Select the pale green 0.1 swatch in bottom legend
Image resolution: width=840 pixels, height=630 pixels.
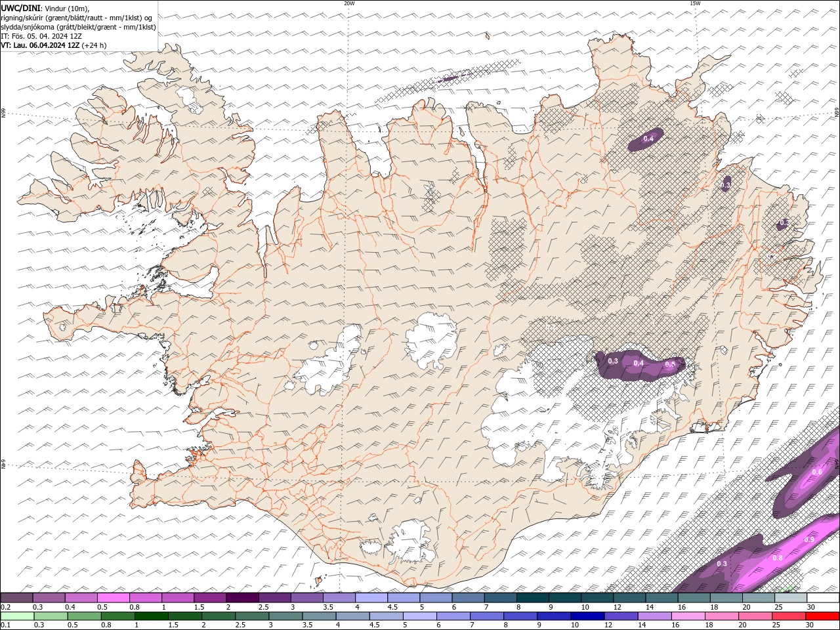pyautogui.click(x=17, y=616)
